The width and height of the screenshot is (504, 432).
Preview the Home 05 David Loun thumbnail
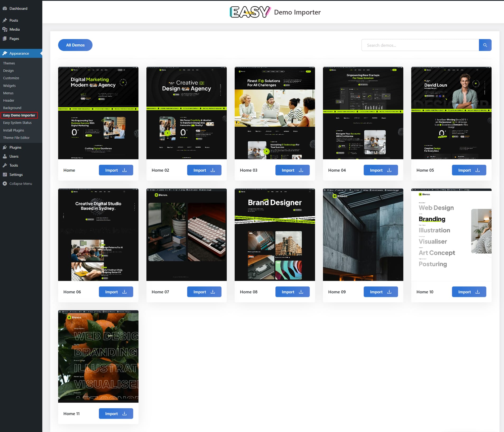[x=451, y=113]
